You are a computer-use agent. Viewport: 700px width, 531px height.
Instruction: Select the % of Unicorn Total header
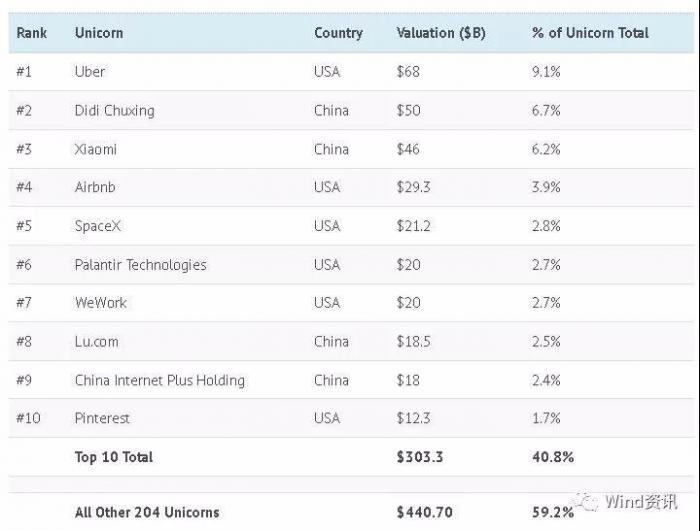point(590,33)
